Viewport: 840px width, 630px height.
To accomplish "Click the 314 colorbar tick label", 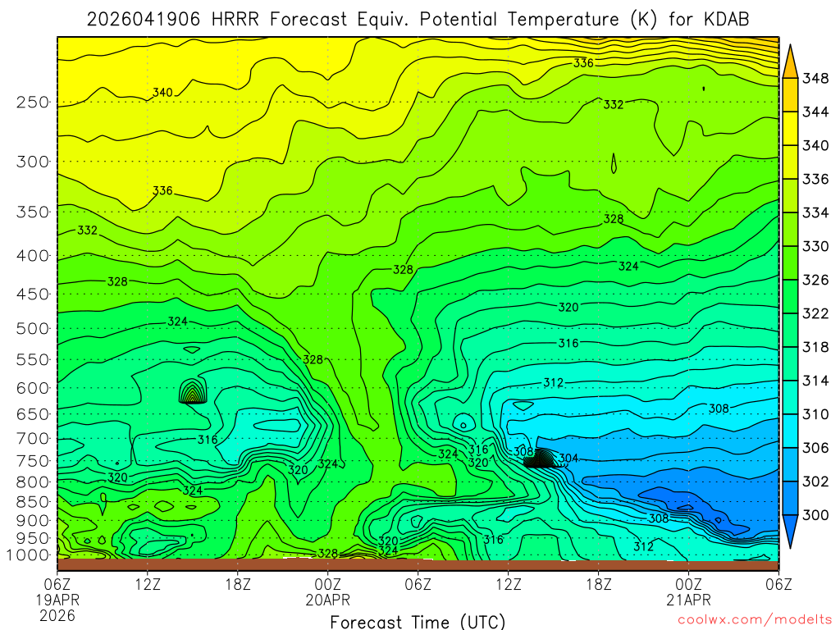I will (815, 381).
